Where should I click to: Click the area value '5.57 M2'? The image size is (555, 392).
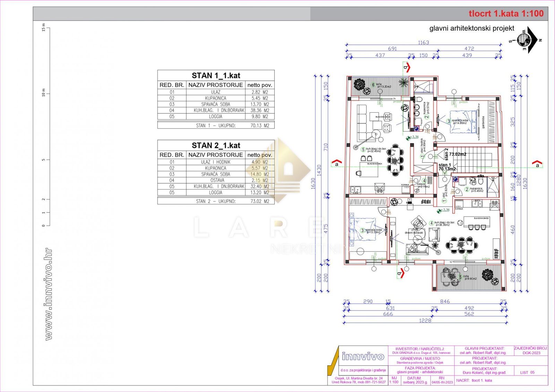[260, 168]
